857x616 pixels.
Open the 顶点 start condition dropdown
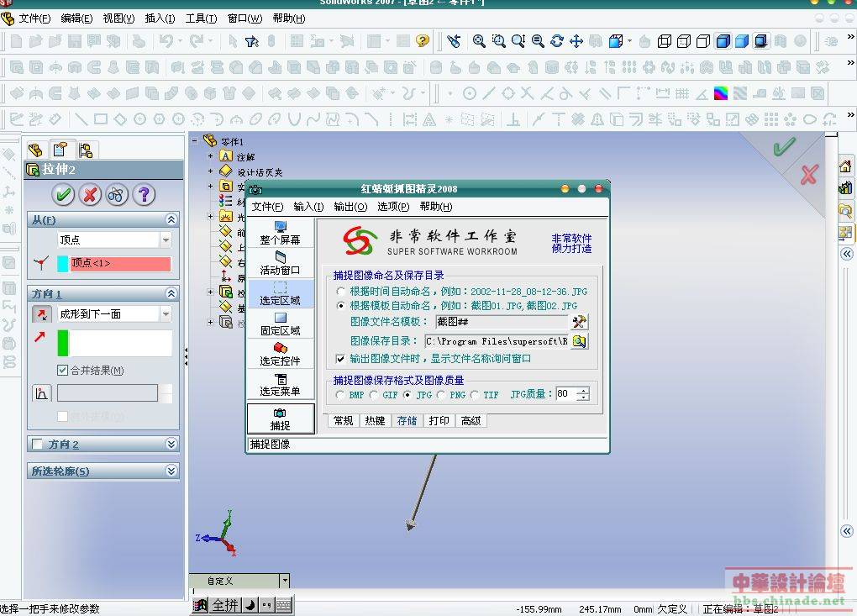tap(166, 240)
